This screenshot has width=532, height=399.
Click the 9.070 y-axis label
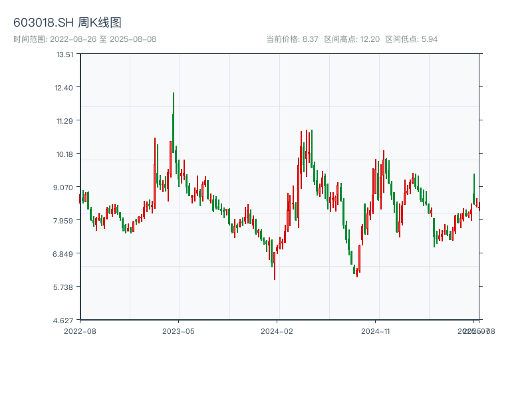(64, 188)
